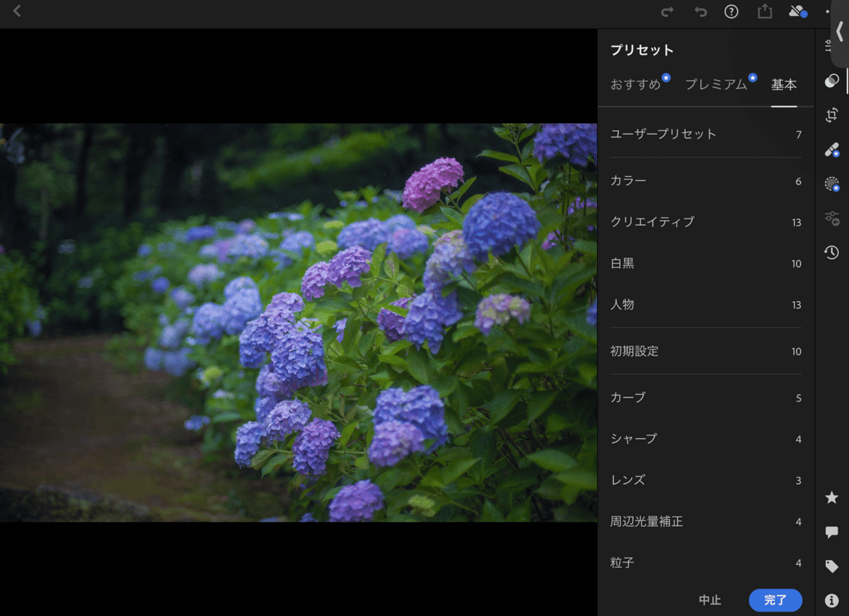Image resolution: width=849 pixels, height=616 pixels.
Task: Switch to the おすすめ tab
Action: pos(636,85)
